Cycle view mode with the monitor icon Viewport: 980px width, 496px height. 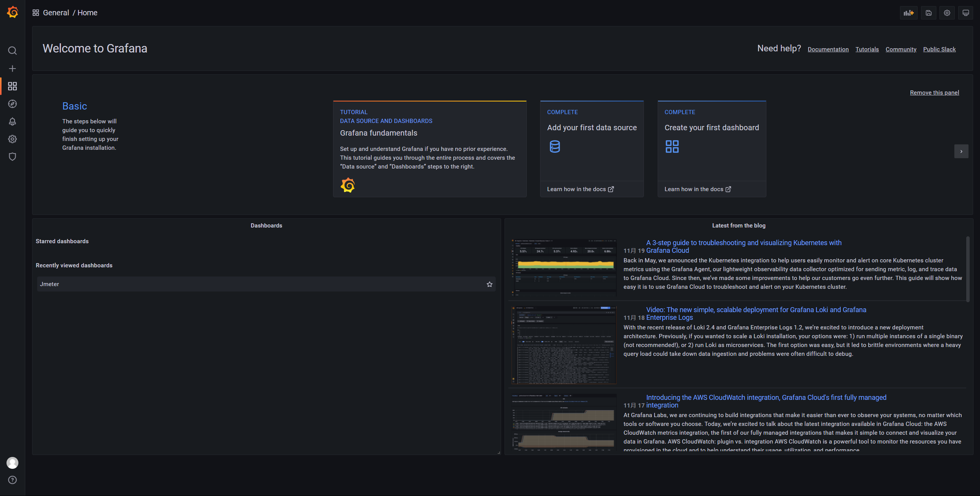965,13
